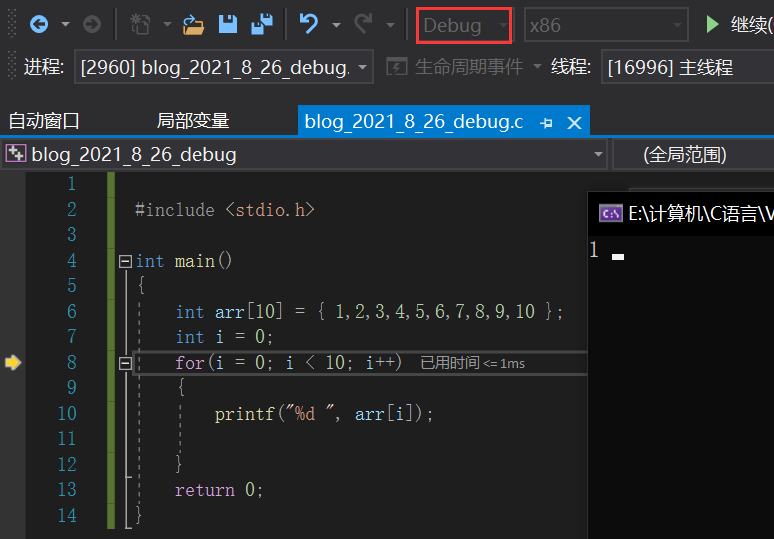This screenshot has width=774, height=539.
Task: Click the Navigate Backward arrow icon
Action: tap(39, 24)
